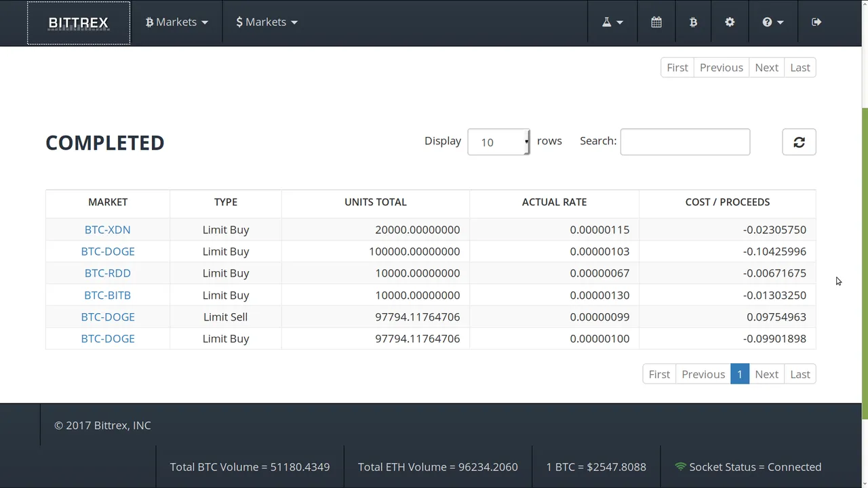Open settings via gear icon
868x488 pixels.
pyautogui.click(x=730, y=22)
